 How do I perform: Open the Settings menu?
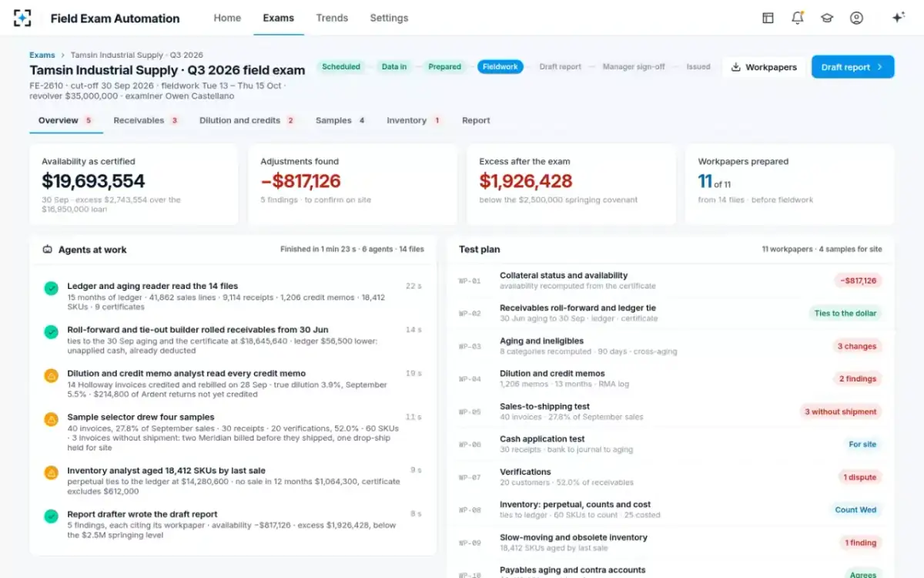coord(389,18)
